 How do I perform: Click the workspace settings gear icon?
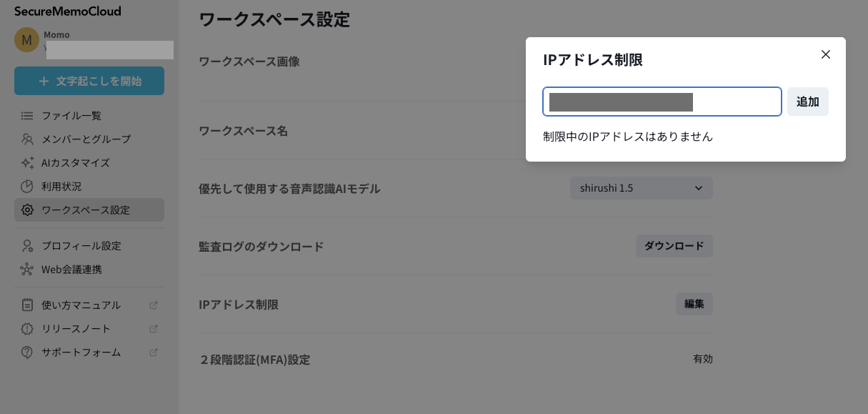[27, 210]
